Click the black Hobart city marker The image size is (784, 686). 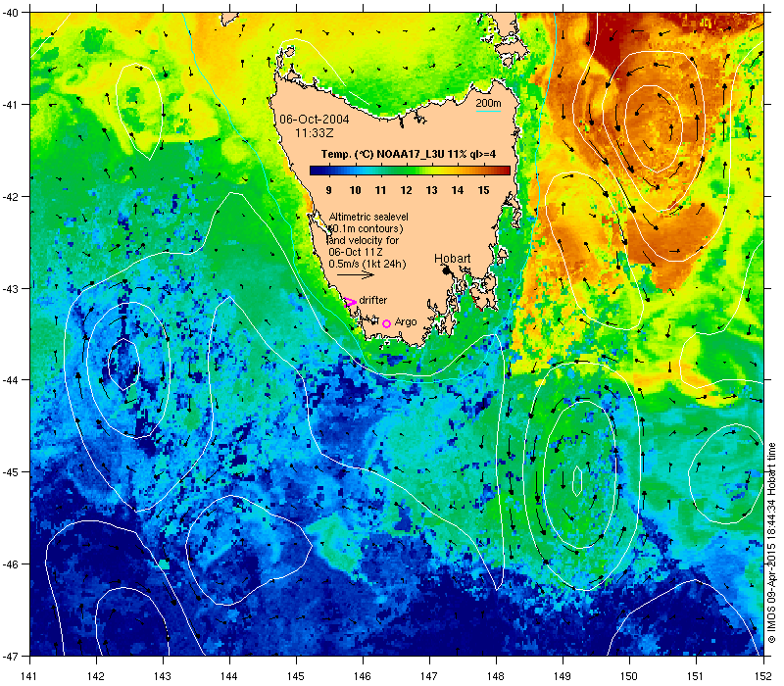click(447, 270)
